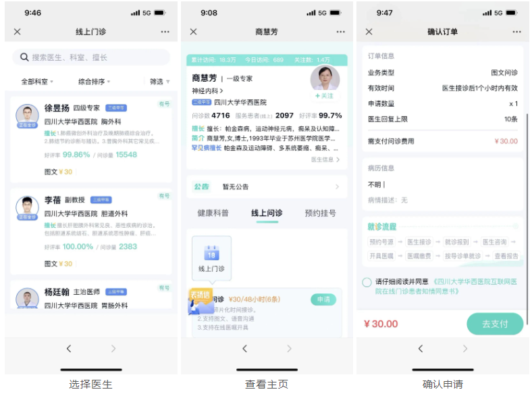Switch to the 预约挂号 tab
Screen dimensions: 532x396
tap(320, 213)
